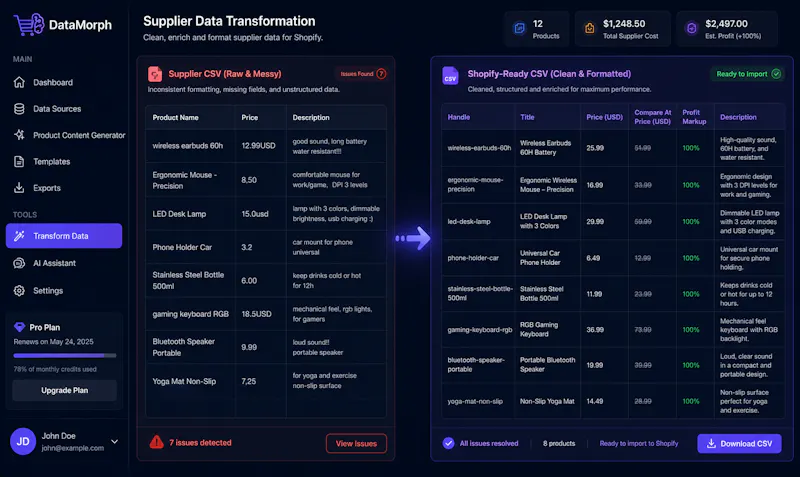The image size is (800, 477).
Task: Select the '25.99' price cell
Action: (x=595, y=148)
